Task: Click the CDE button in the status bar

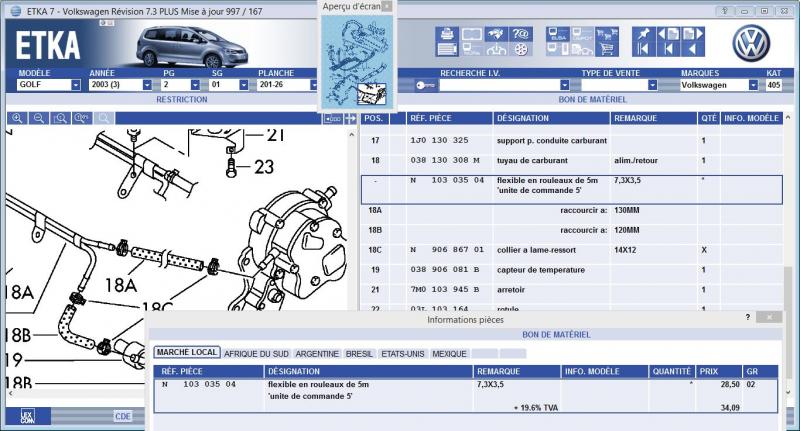Action: tap(122, 416)
